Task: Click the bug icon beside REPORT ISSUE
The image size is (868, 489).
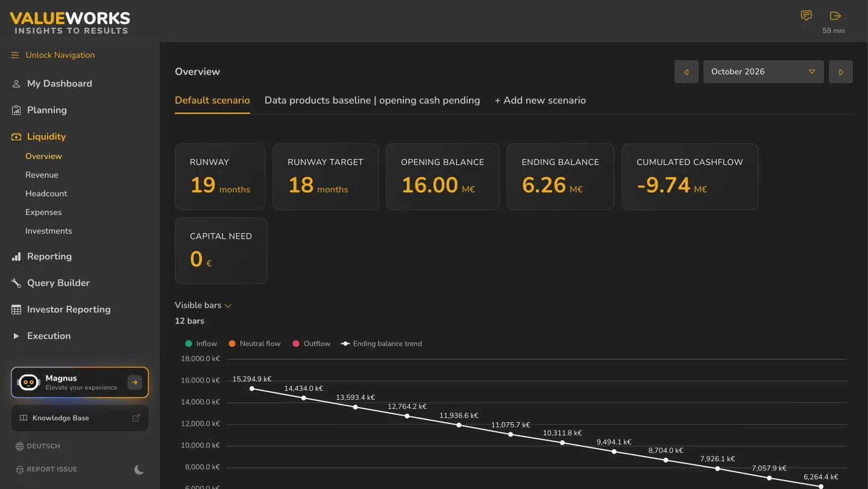Action: (x=20, y=470)
